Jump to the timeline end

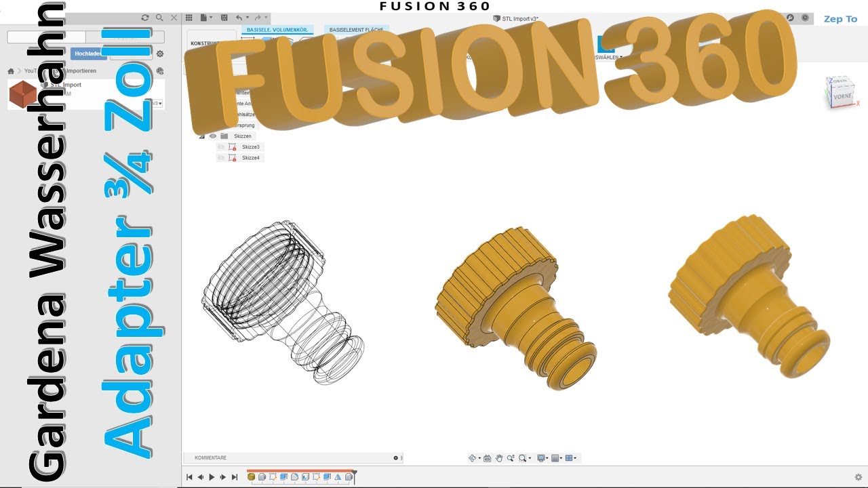pos(235,477)
